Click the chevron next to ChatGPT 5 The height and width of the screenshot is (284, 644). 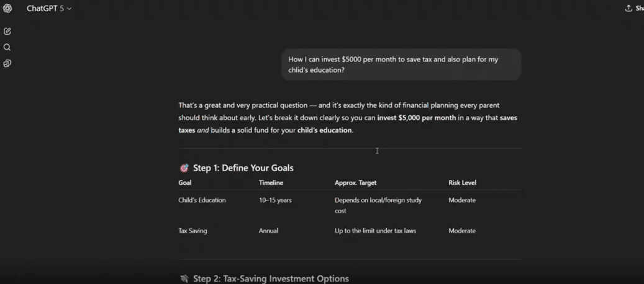coord(69,9)
